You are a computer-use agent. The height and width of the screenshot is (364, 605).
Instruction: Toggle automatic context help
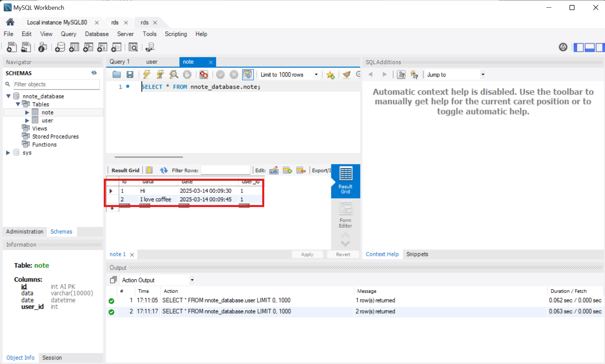tap(414, 75)
